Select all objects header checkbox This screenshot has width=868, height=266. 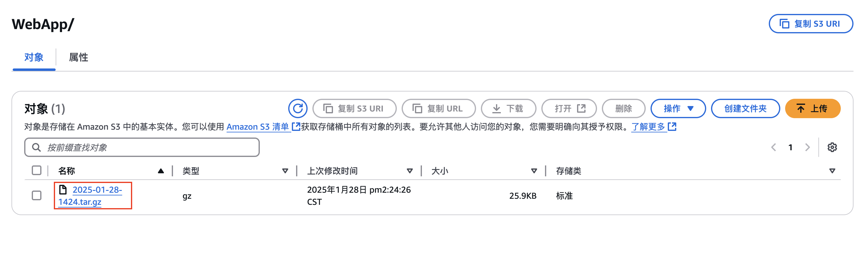point(36,171)
